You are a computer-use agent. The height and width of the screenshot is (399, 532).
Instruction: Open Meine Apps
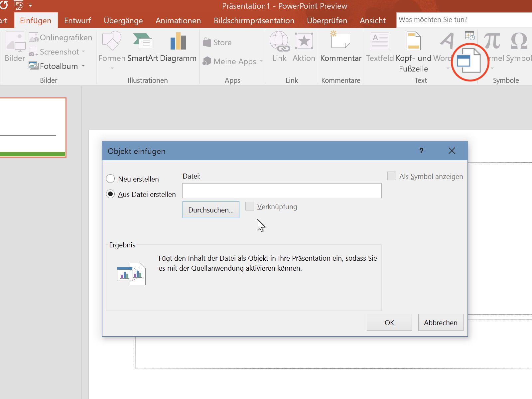pos(229,61)
